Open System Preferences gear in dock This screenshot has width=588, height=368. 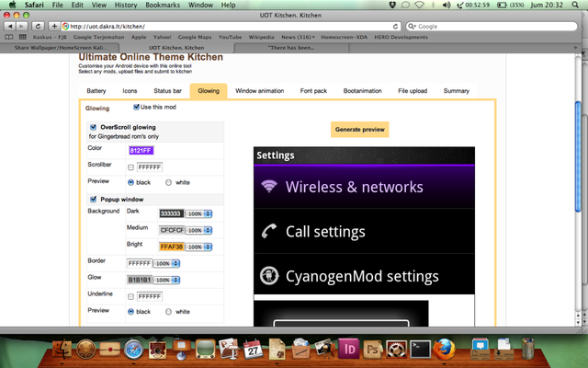pyautogui.click(x=396, y=350)
